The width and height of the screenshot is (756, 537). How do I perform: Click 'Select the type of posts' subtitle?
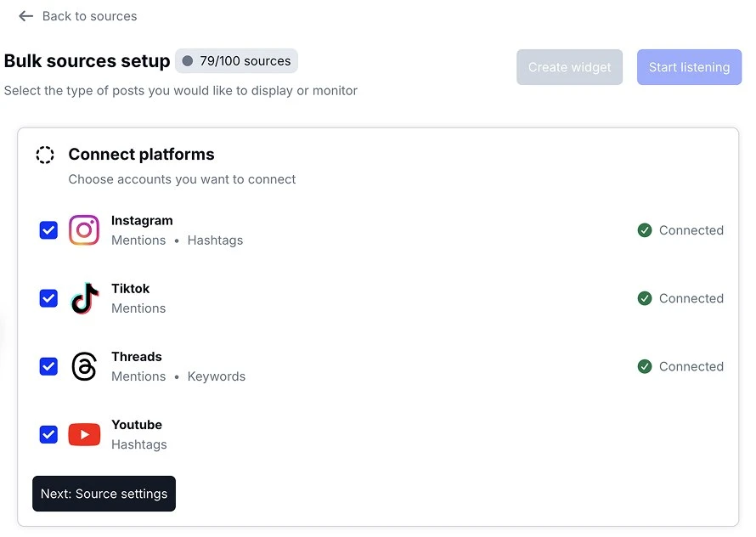point(180,91)
